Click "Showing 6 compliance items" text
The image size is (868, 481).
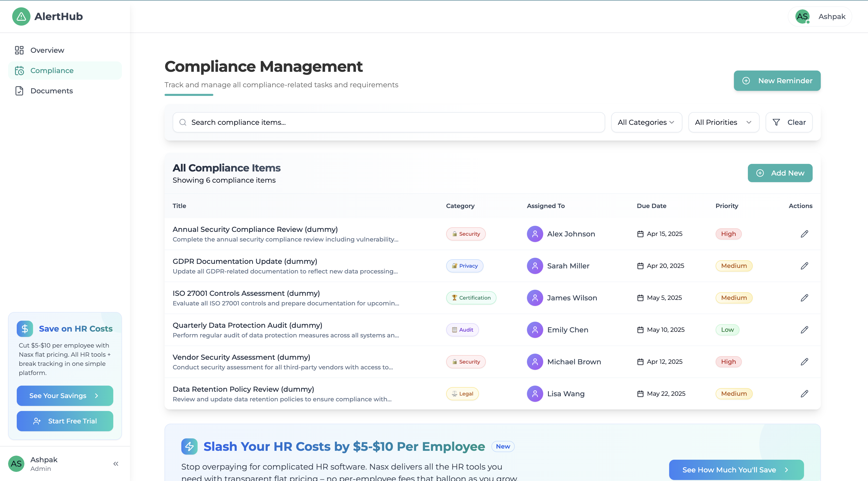224,180
